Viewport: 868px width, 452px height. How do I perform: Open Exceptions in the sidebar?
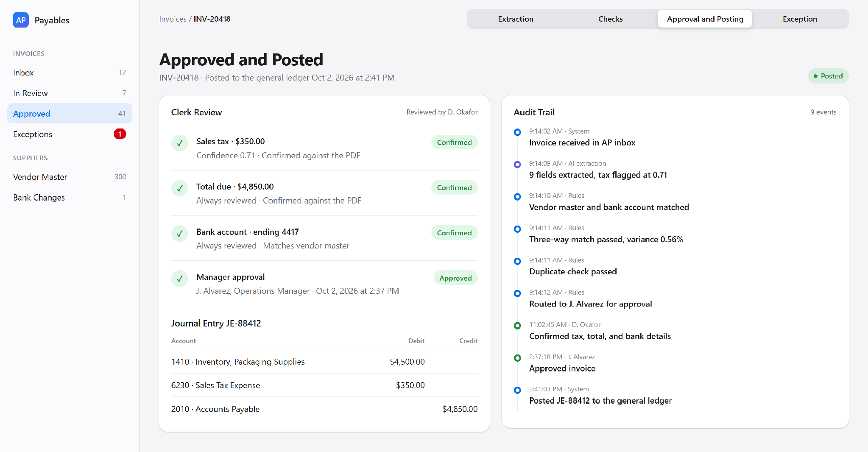click(x=70, y=134)
